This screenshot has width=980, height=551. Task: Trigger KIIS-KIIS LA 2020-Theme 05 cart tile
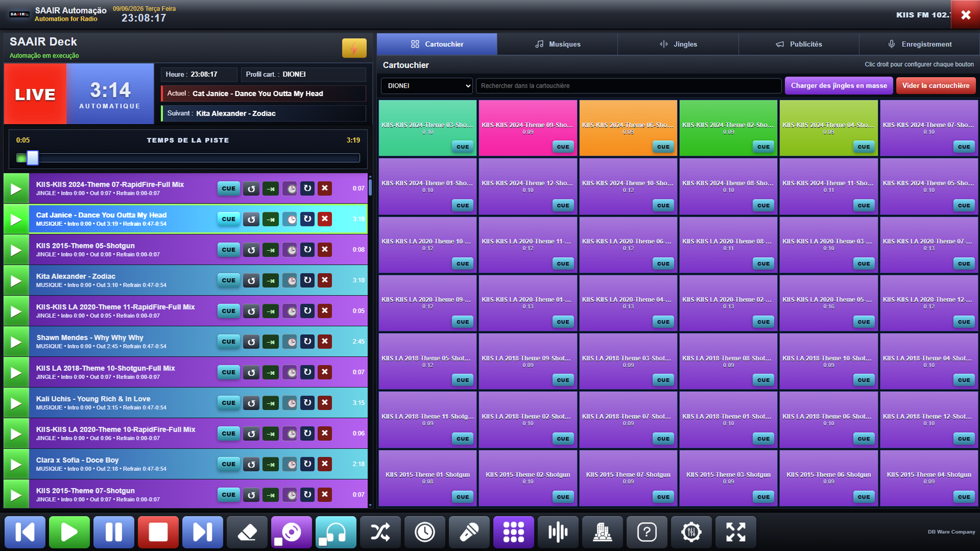point(829,302)
